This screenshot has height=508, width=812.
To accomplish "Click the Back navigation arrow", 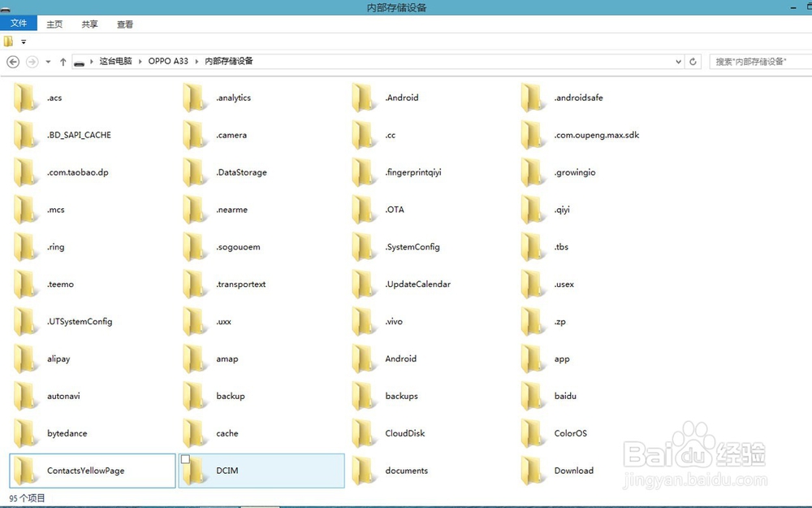I will click(13, 62).
